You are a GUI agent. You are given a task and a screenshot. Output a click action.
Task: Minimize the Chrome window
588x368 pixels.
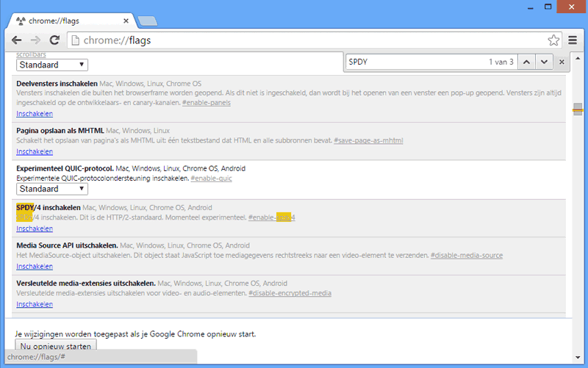[x=530, y=7]
